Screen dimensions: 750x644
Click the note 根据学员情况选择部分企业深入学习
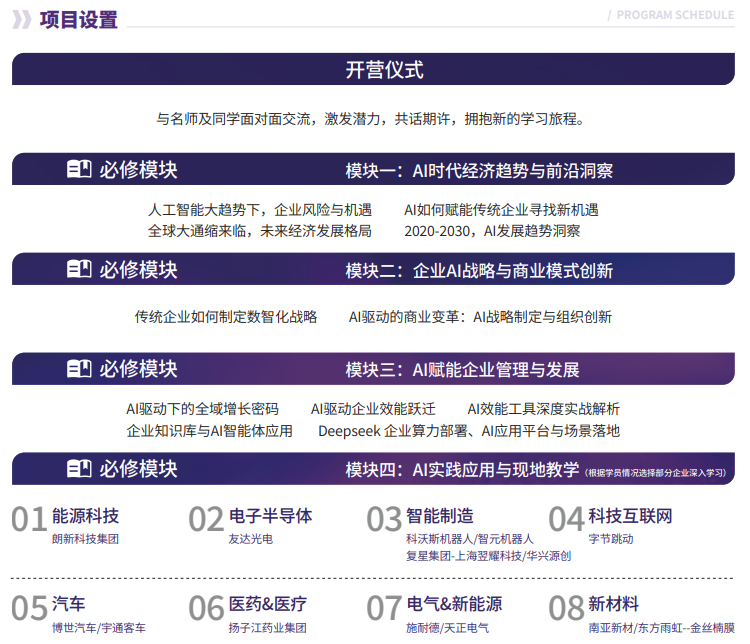[655, 473]
